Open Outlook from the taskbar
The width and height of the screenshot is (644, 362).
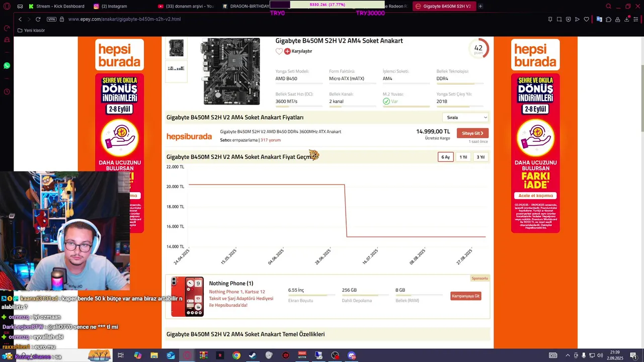pyautogui.click(x=171, y=355)
